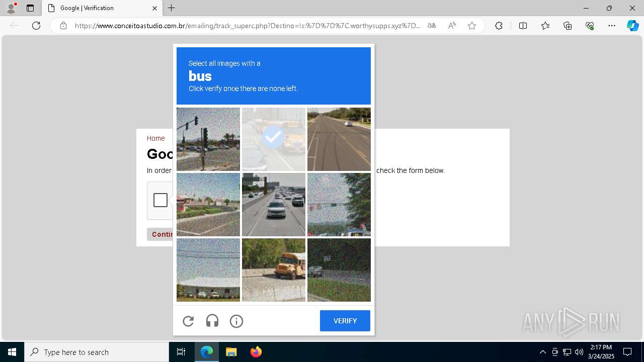Open the Extensions puzzle icon

coord(499,26)
